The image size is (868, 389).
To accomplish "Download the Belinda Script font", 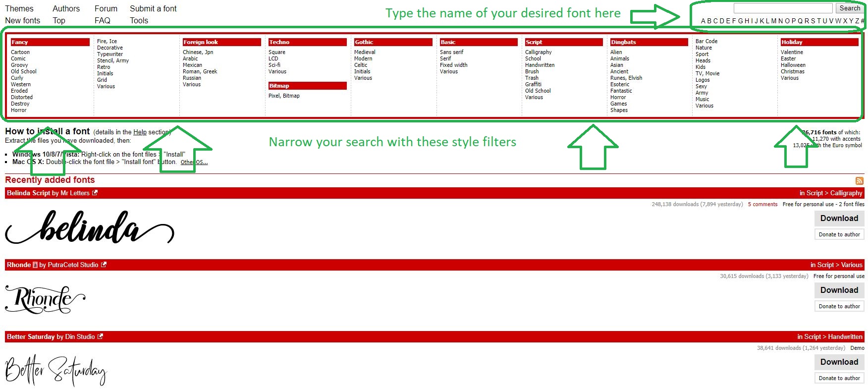I will (839, 219).
